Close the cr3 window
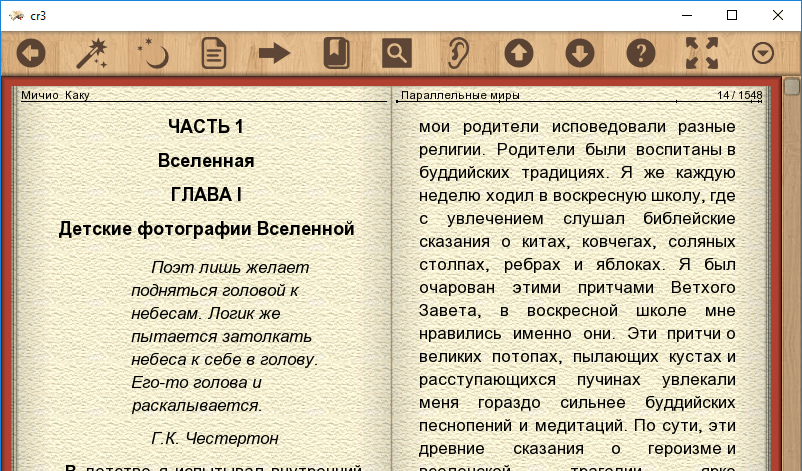 778,15
